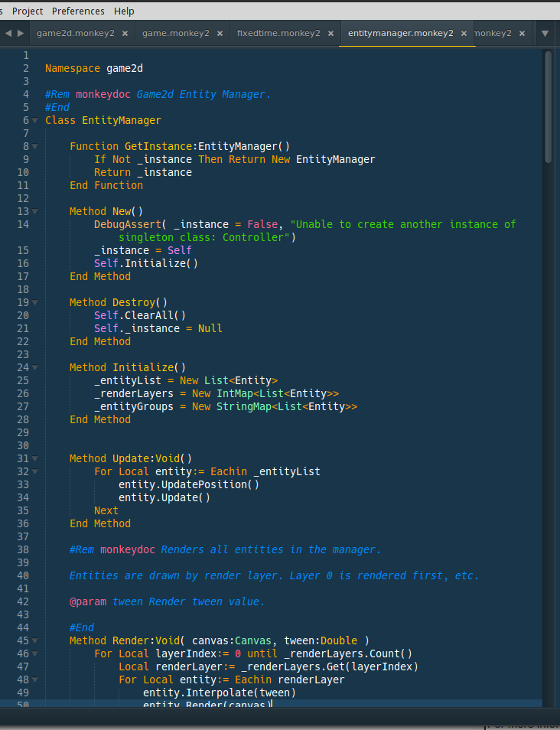The height and width of the screenshot is (730, 560).
Task: Open the tab list dropdown arrow
Action: [545, 34]
